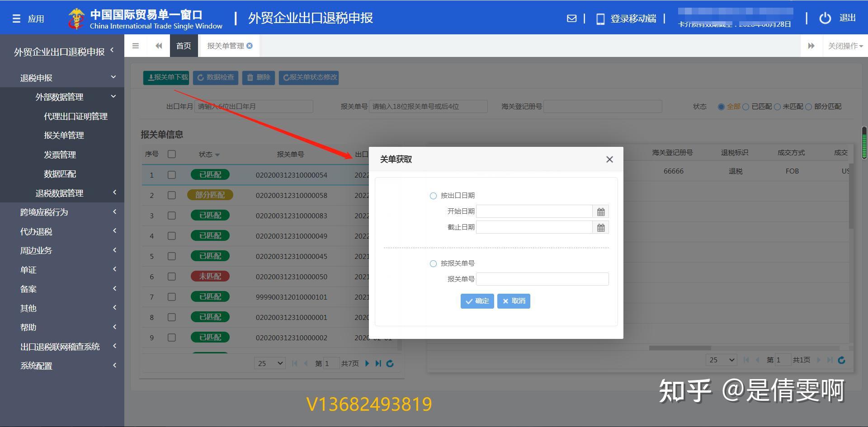Switch to 首页 tab

(x=184, y=46)
